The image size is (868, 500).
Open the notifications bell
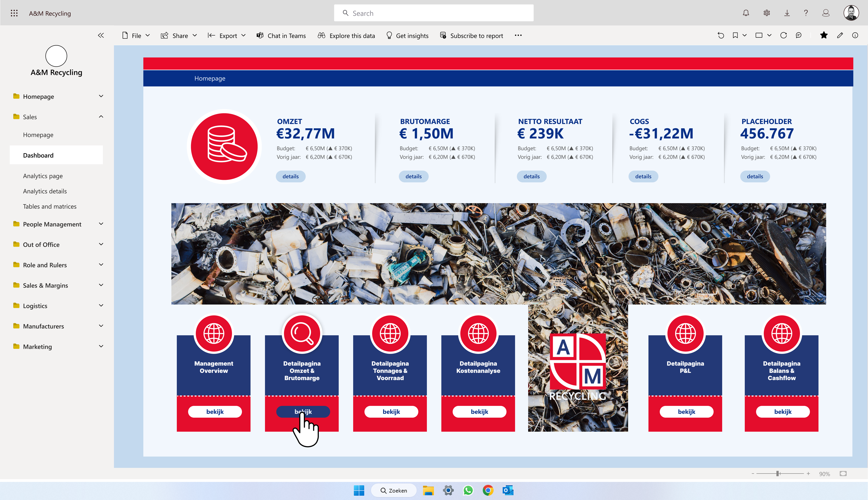pos(746,13)
